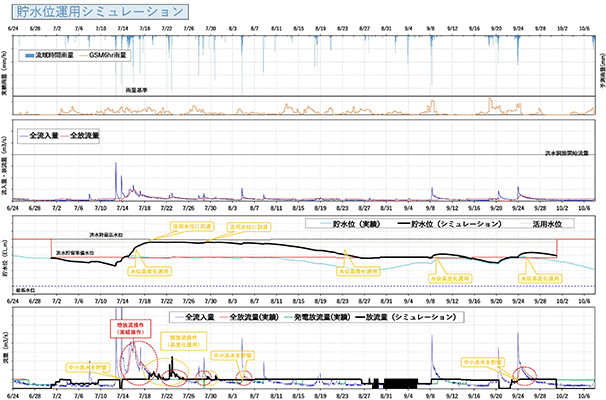Click the 中小洪水を貯留 callout near 7/6
This screenshot has width=606, height=400.
89,367
